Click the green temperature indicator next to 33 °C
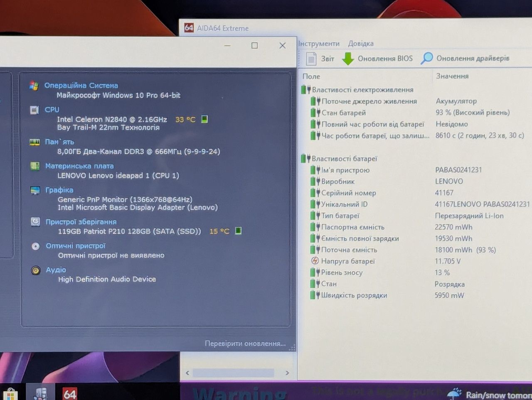Screen dimensions: 532x400 [x=204, y=119]
